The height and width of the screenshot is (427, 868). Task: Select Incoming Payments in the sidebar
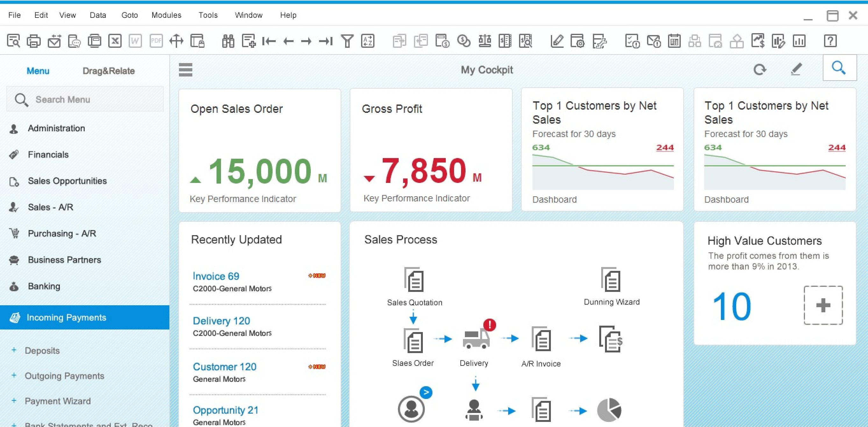click(66, 317)
